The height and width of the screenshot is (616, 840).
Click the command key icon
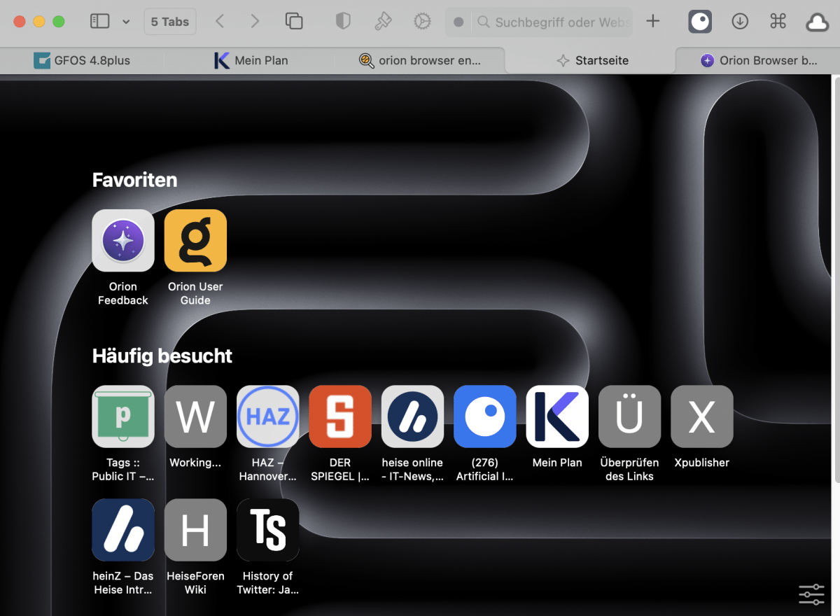778,22
